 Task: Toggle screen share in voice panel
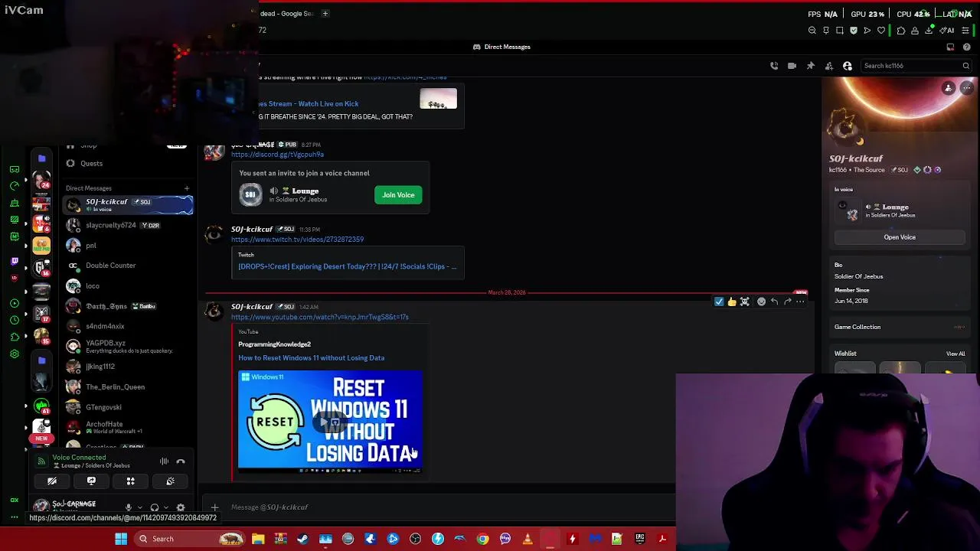(x=91, y=481)
